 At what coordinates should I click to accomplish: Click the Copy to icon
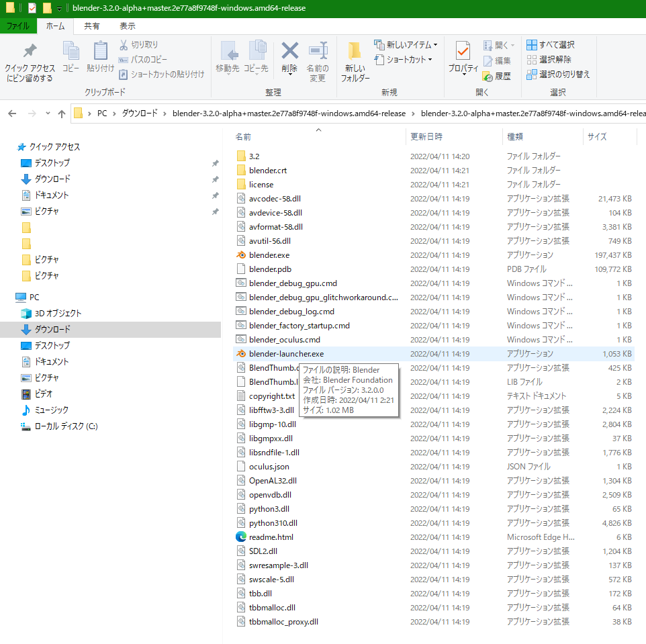tap(258, 51)
